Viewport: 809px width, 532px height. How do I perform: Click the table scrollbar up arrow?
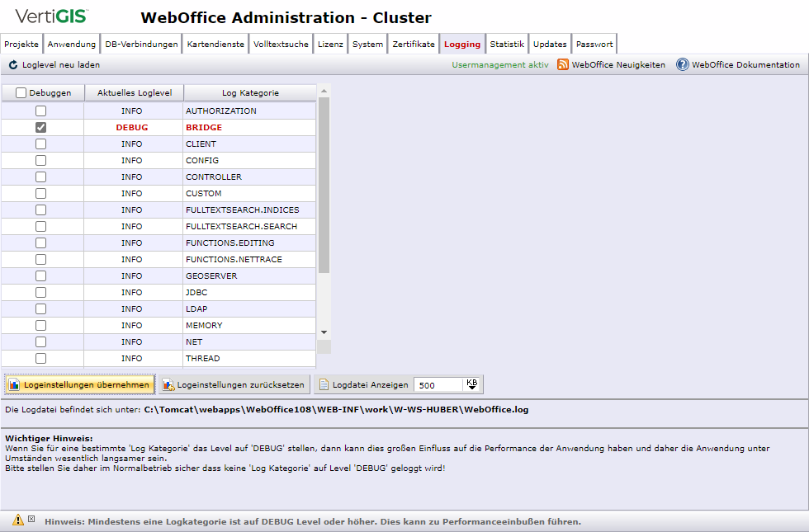(324, 91)
